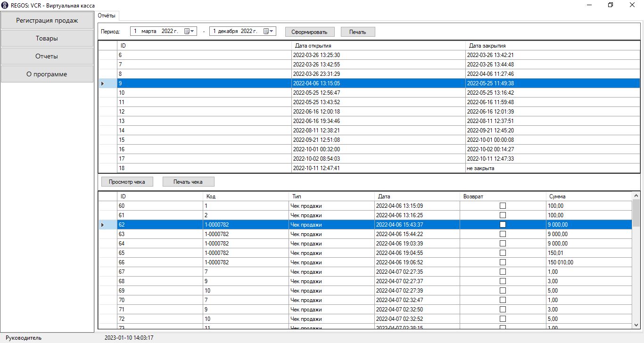The width and height of the screenshot is (644, 343).
Task: Click row indicator arrow beside receipt ID 62
Action: pyautogui.click(x=103, y=225)
